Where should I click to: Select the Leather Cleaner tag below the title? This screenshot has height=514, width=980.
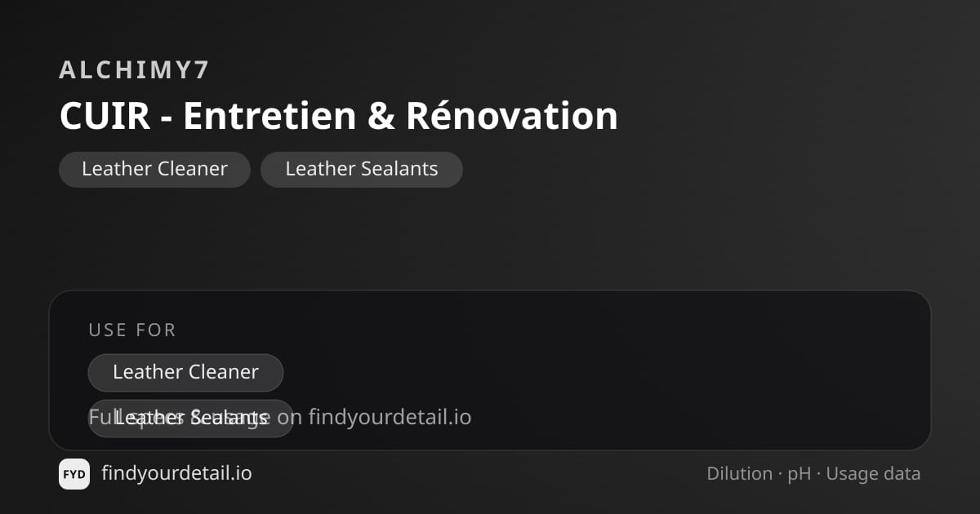pos(154,170)
